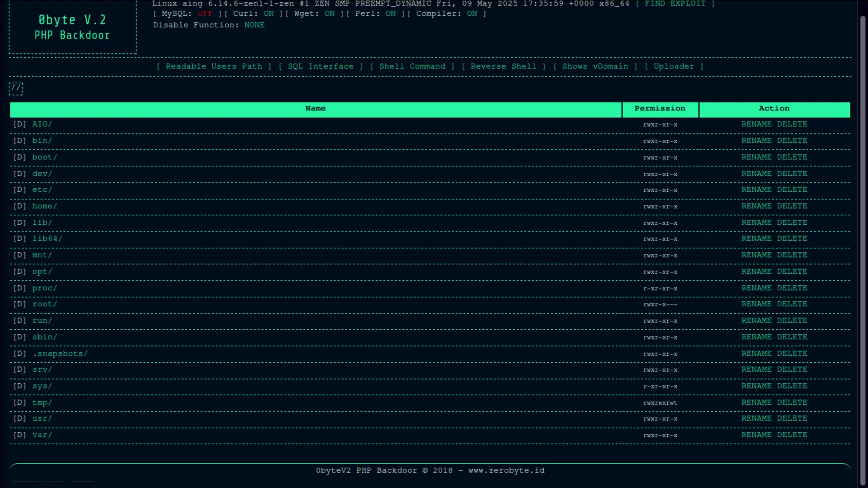This screenshot has height=488, width=868.
Task: Click RENAME in the lib/ row
Action: (756, 223)
